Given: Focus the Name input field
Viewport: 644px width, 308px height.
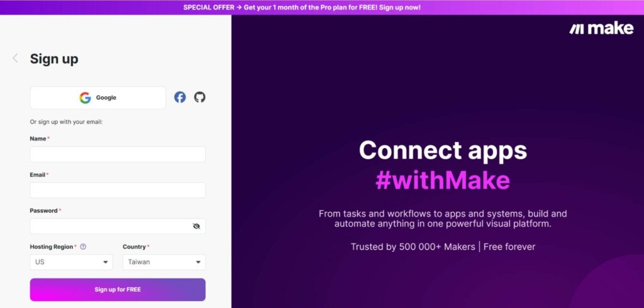Looking at the screenshot, I should [x=118, y=154].
